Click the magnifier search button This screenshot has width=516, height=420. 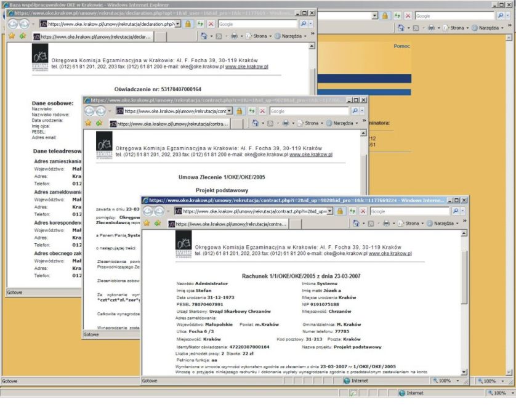454,210
